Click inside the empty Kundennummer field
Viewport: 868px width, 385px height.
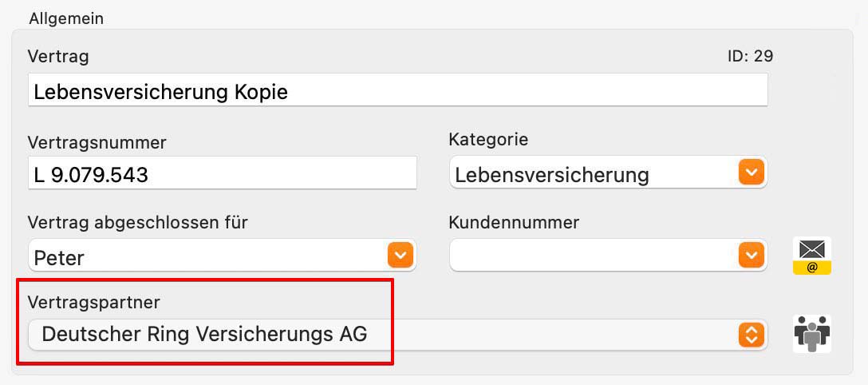(x=593, y=256)
